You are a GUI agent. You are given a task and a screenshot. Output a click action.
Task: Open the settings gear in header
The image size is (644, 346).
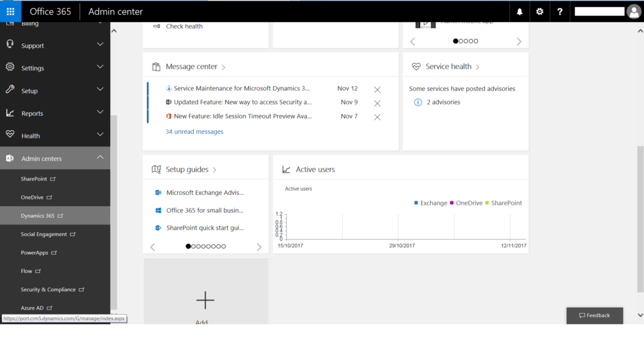540,11
